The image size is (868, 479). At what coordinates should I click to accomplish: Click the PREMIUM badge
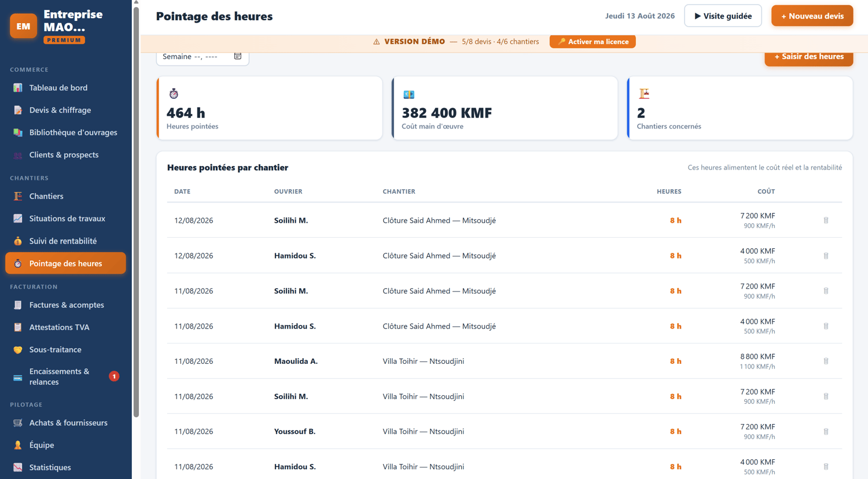point(64,40)
